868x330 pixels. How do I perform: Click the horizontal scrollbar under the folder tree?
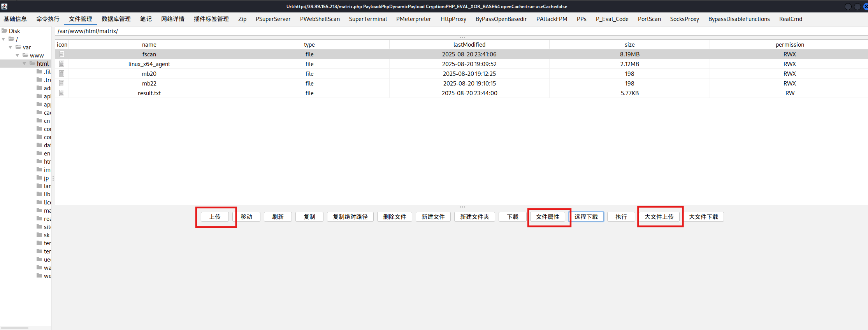coord(15,328)
